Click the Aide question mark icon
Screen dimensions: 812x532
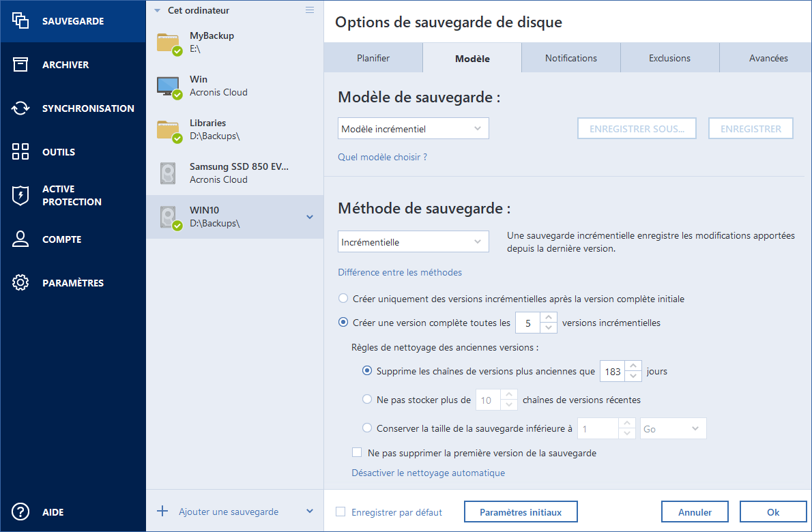21,512
